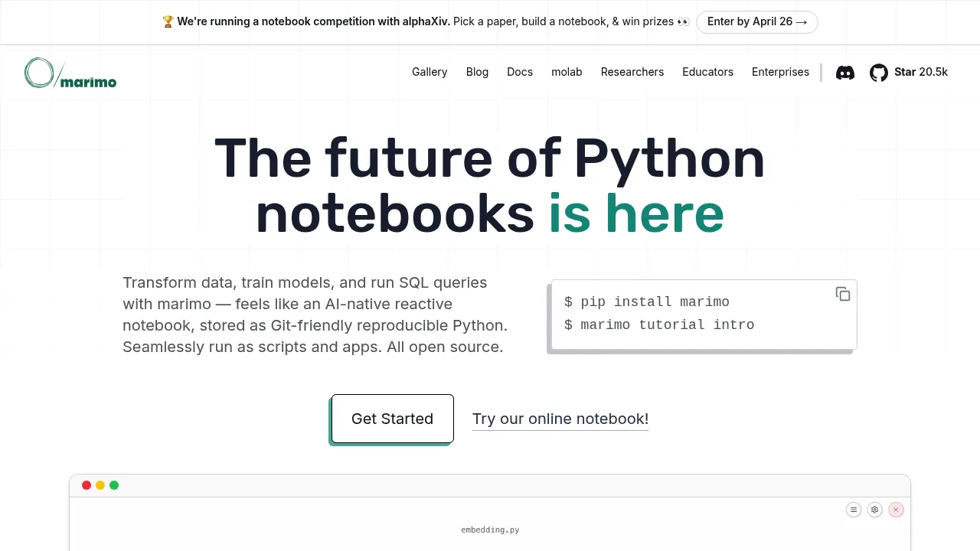Open the Gallery nav item
This screenshot has height=551, width=980.
(x=430, y=72)
